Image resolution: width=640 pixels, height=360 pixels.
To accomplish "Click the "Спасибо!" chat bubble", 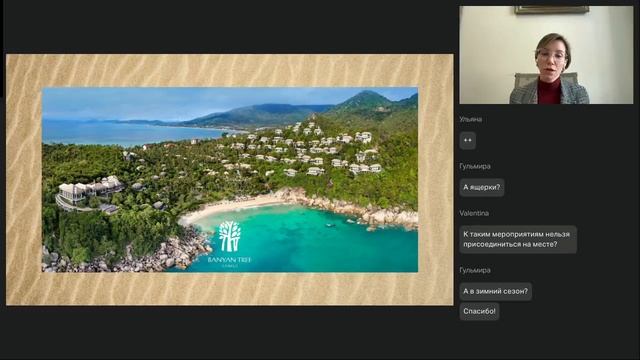I will [x=479, y=311].
